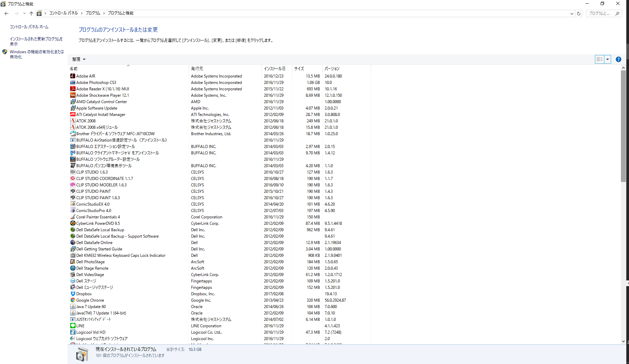This screenshot has height=364, width=629.
Task: Click the Adobe AIR program icon
Action: [x=73, y=76]
